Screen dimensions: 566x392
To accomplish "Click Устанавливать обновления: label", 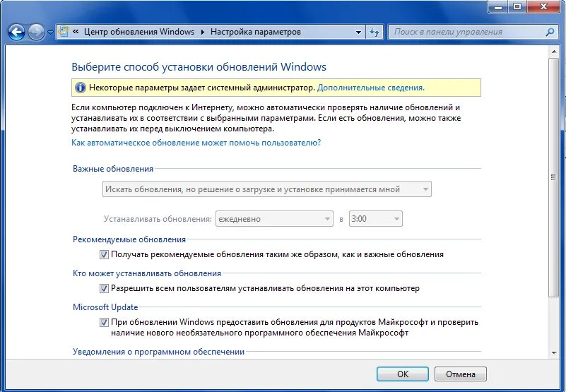I will pyautogui.click(x=158, y=219).
